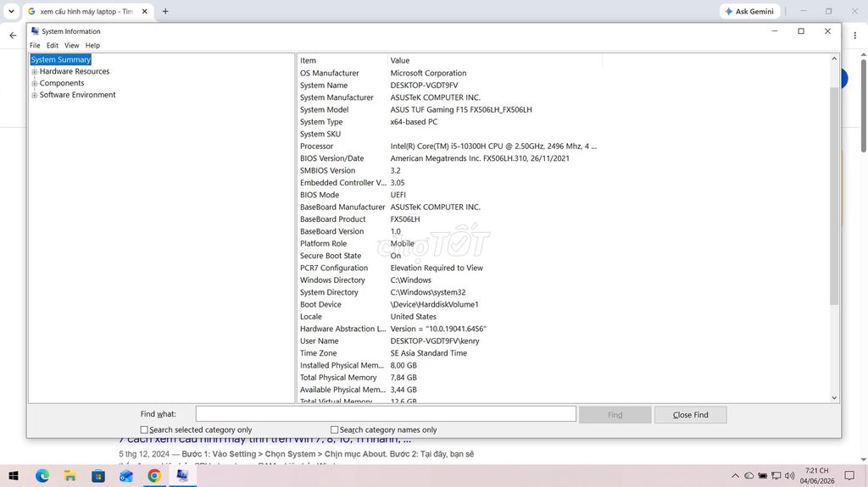The width and height of the screenshot is (868, 487).
Task: Open Outlook mail icon on taskbar
Action: (x=126, y=475)
